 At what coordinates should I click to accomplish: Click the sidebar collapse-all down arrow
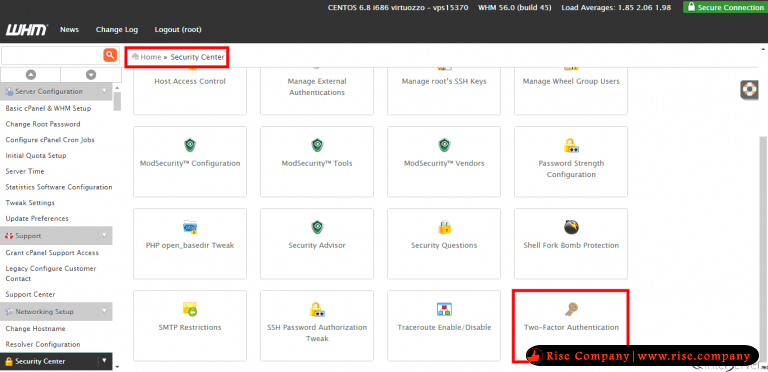91,75
